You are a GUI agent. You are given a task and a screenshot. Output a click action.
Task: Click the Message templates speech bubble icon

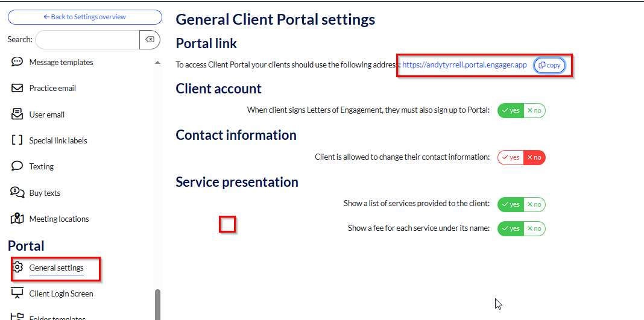point(17,62)
